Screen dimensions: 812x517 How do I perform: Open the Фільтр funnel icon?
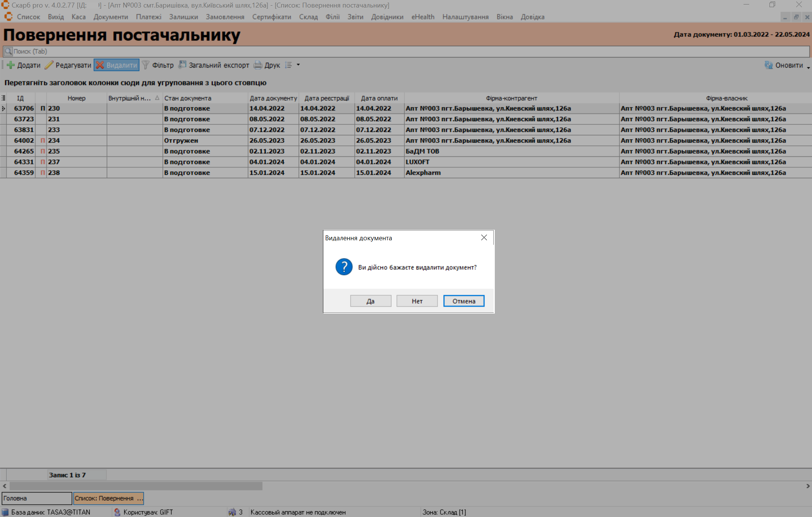[146, 65]
